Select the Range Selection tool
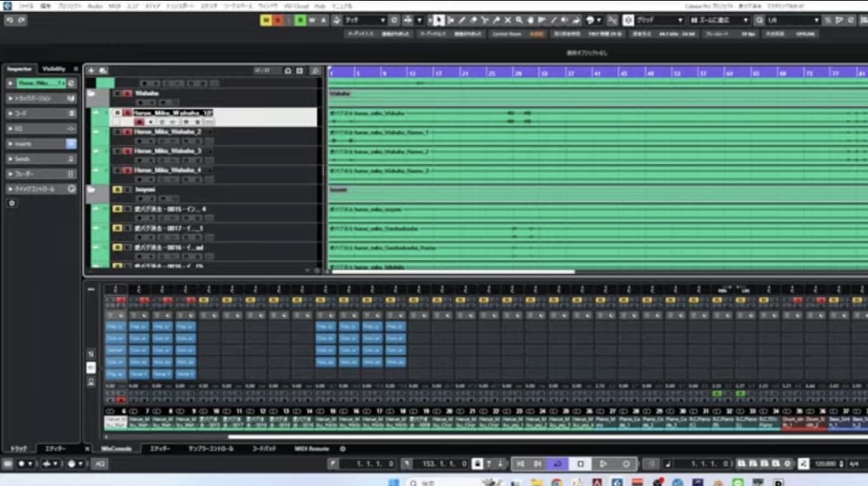The image size is (868, 486). pos(451,20)
